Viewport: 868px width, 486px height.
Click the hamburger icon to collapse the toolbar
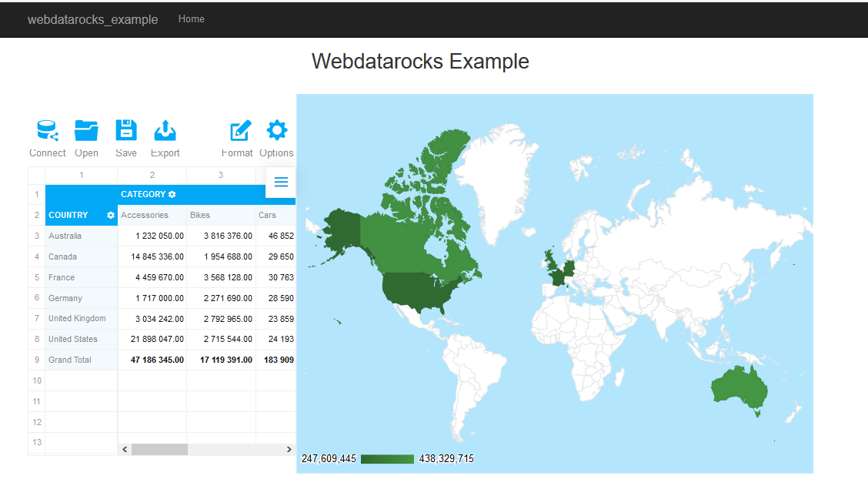coord(281,183)
